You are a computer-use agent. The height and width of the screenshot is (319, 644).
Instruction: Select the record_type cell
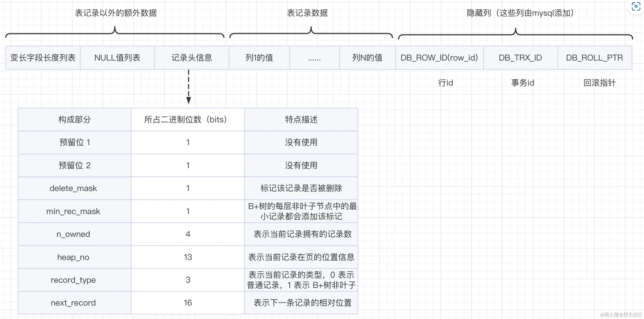(x=73, y=280)
